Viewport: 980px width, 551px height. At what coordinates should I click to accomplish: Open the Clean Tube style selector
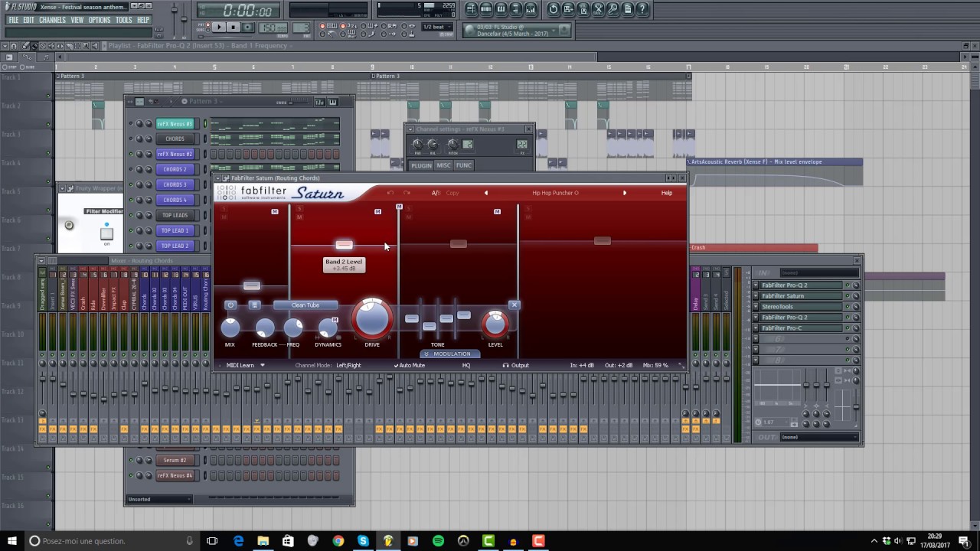pos(305,305)
